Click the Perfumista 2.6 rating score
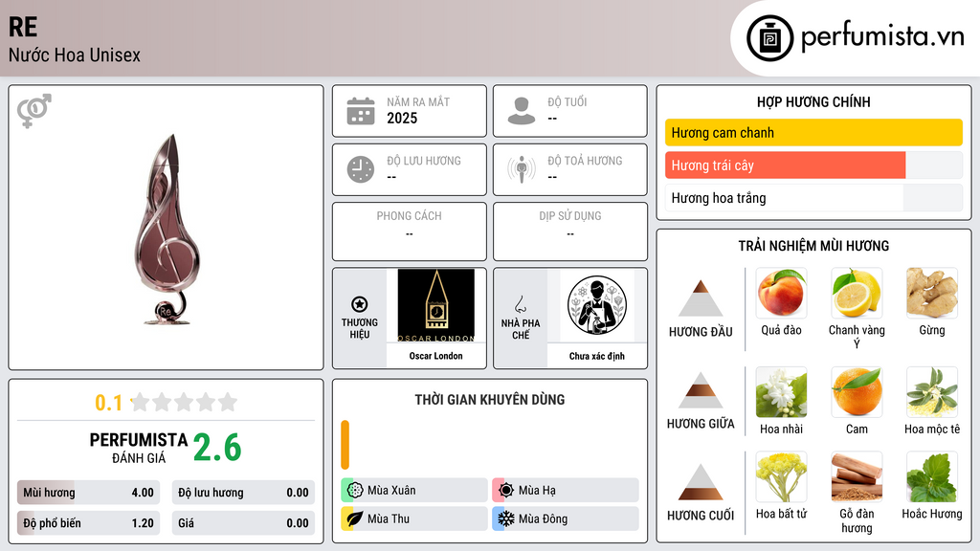 point(217,448)
